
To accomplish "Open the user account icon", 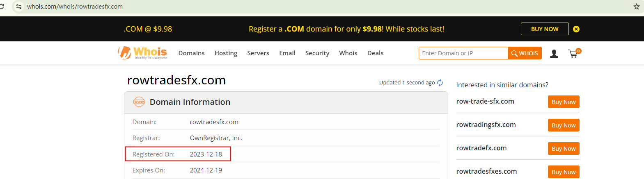I will pos(554,53).
